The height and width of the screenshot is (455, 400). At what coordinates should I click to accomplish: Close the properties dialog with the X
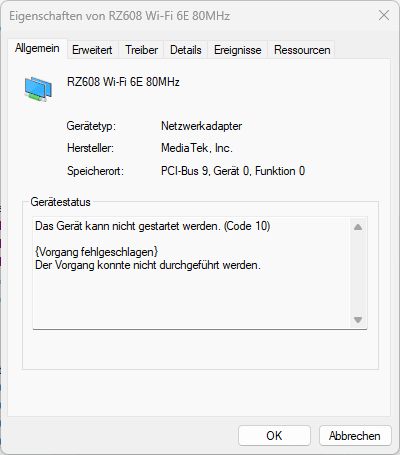[x=384, y=15]
